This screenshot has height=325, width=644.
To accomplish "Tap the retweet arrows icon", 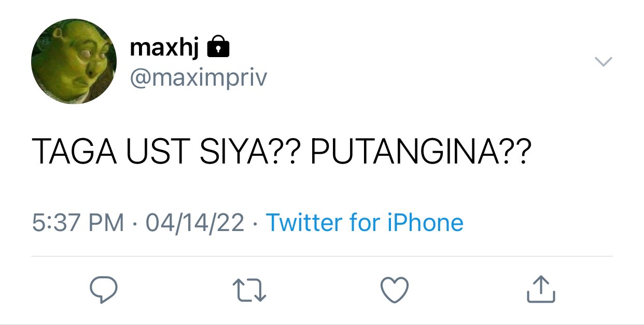I will point(249,290).
